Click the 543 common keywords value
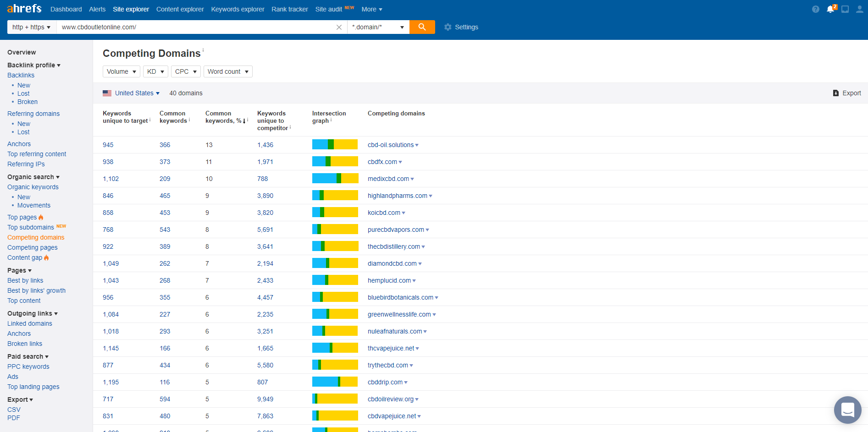Screen dimensions: 868x432 coord(165,230)
